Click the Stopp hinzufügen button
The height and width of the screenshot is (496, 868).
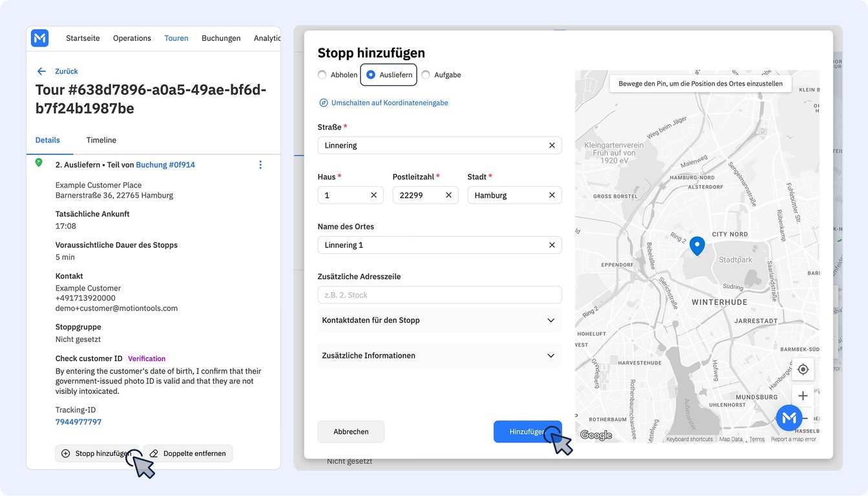98,453
